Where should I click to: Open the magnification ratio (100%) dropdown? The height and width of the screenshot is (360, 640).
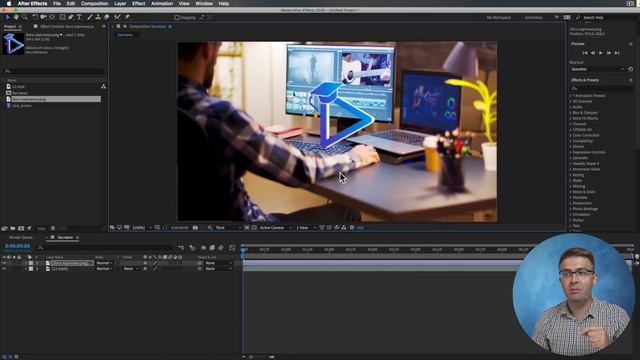142,228
